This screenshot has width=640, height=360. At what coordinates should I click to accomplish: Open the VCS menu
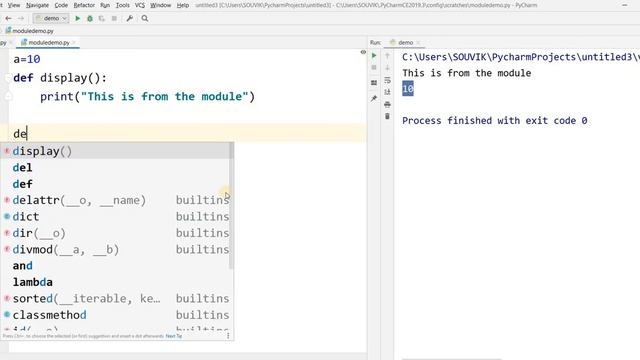point(140,5)
